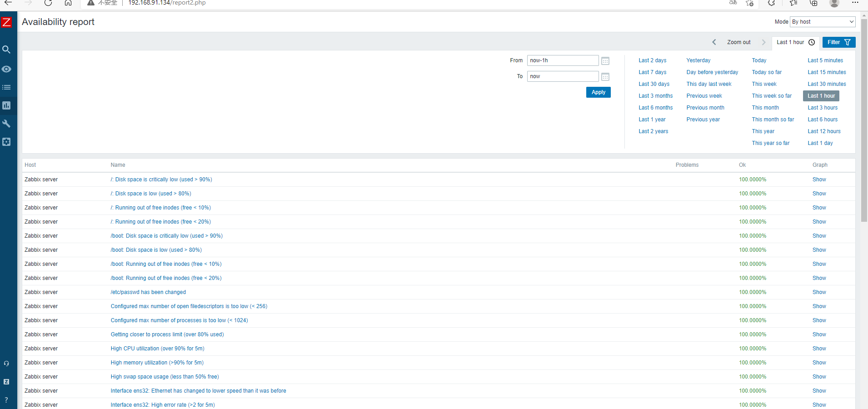The width and height of the screenshot is (868, 409).
Task: Select Day before yesterday range
Action: point(712,72)
